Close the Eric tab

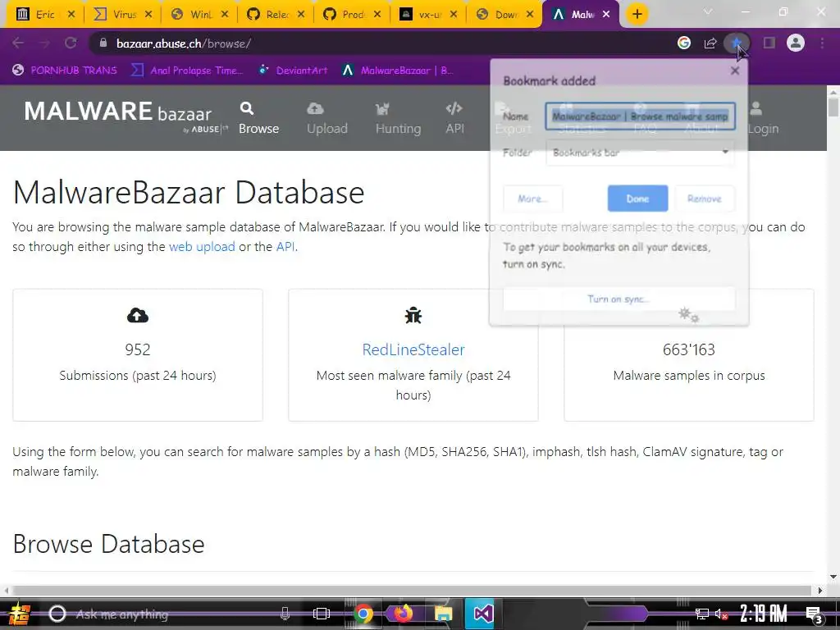(x=71, y=15)
